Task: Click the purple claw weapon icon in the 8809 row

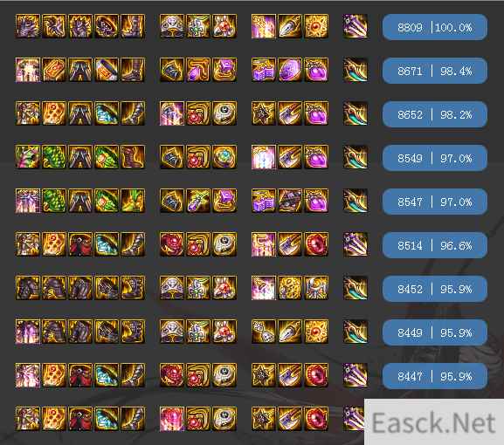Action: click(355, 26)
